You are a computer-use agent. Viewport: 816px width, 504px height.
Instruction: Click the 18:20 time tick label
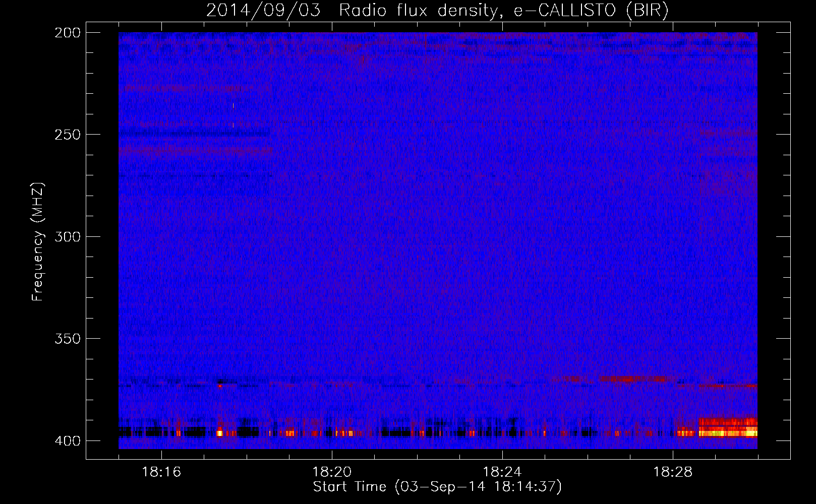click(332, 472)
